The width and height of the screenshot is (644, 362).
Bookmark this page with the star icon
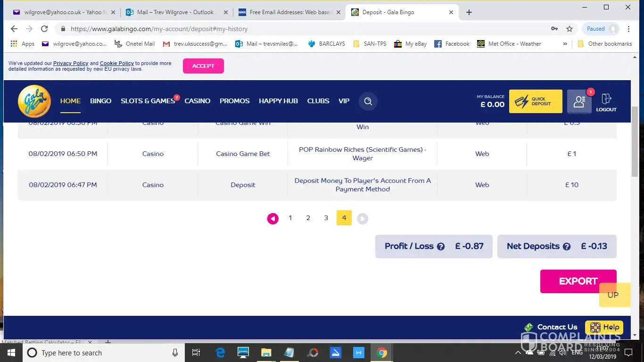(x=570, y=29)
